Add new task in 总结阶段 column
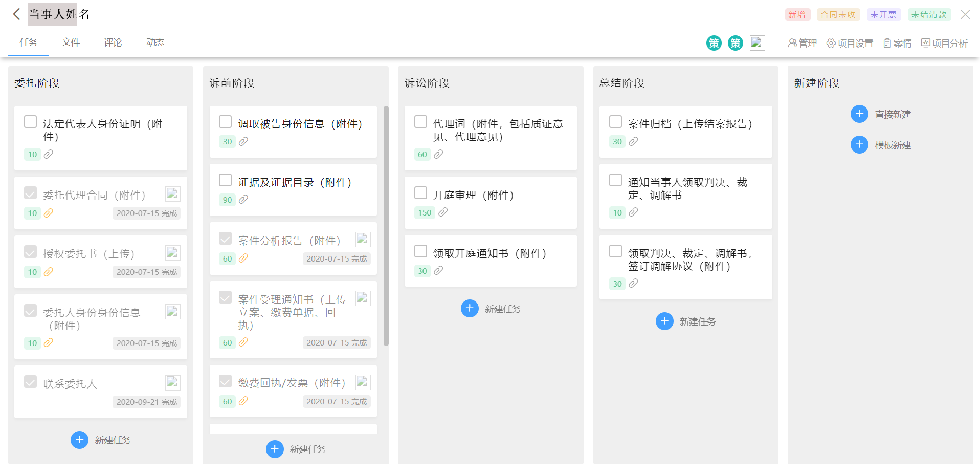Viewport: 980px width, 474px height. (x=686, y=321)
